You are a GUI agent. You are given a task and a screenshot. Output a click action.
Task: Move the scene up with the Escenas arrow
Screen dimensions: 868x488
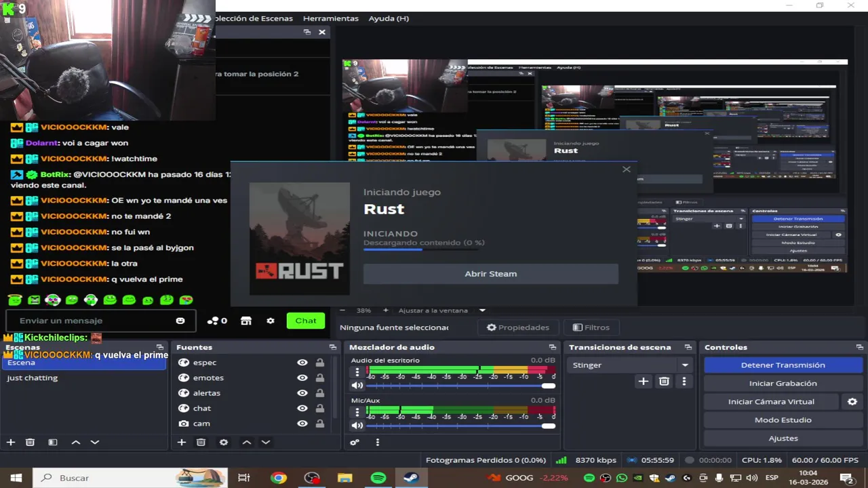tap(76, 442)
